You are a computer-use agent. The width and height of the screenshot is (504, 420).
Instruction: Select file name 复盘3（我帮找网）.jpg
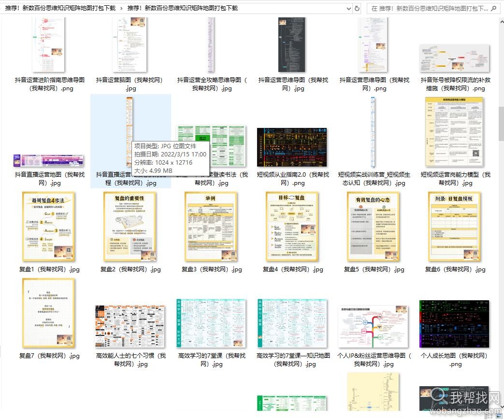pyautogui.click(x=212, y=269)
